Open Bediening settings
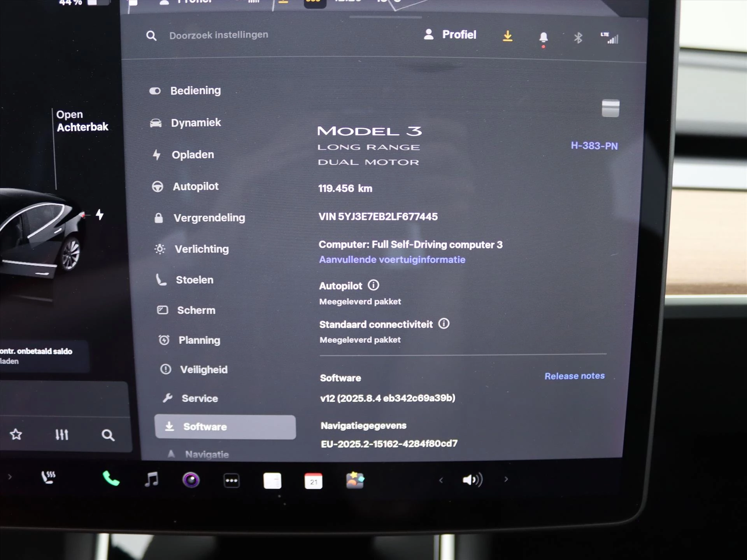The image size is (747, 560). 185,91
